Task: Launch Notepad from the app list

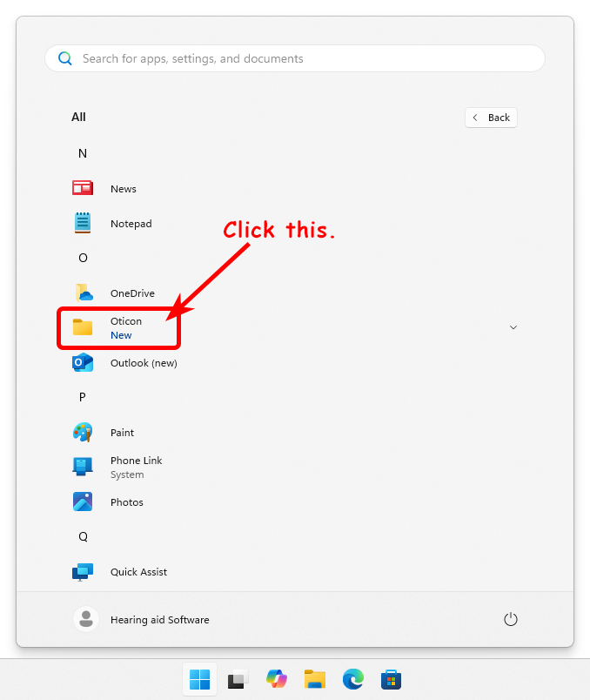Action: [x=83, y=223]
